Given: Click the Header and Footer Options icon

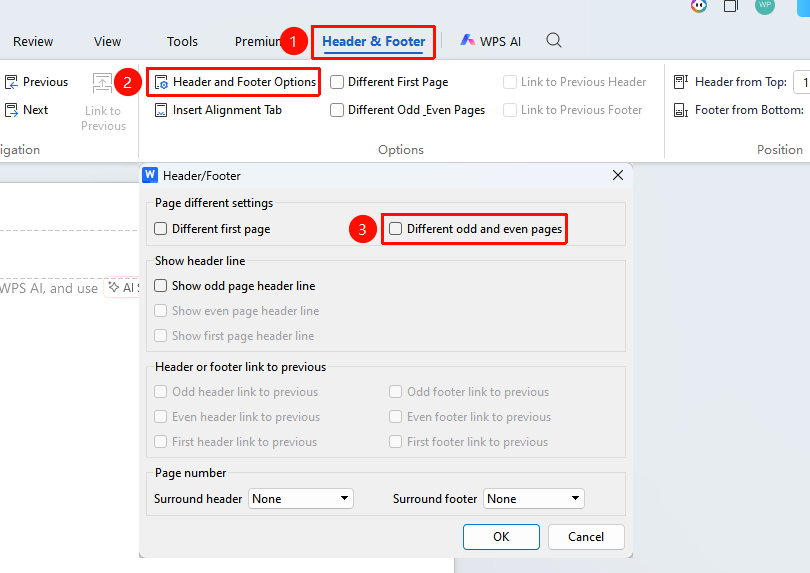Looking at the screenshot, I should click(x=161, y=82).
